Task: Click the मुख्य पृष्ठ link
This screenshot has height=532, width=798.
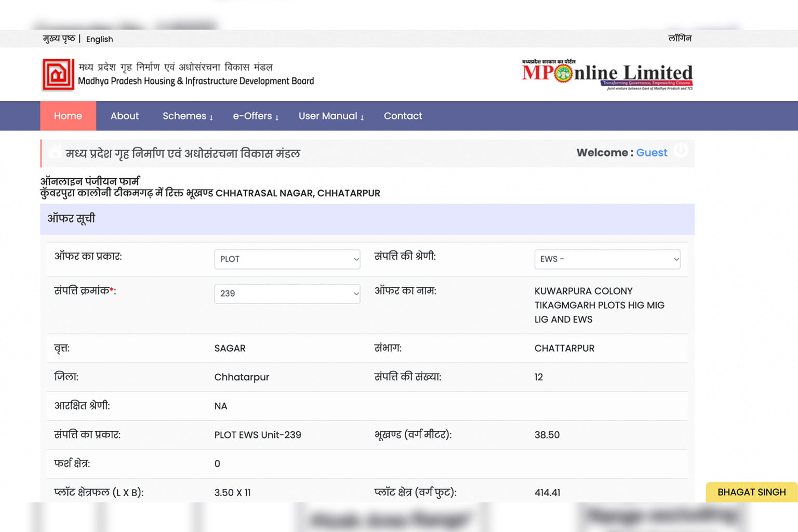Action: [x=59, y=38]
